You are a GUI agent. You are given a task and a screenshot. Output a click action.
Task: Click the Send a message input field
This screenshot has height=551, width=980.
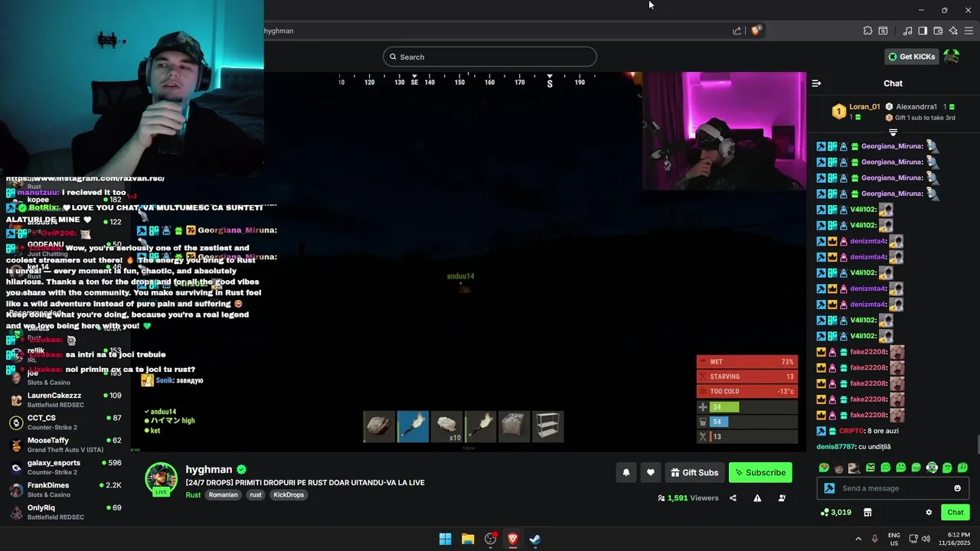tap(893, 488)
